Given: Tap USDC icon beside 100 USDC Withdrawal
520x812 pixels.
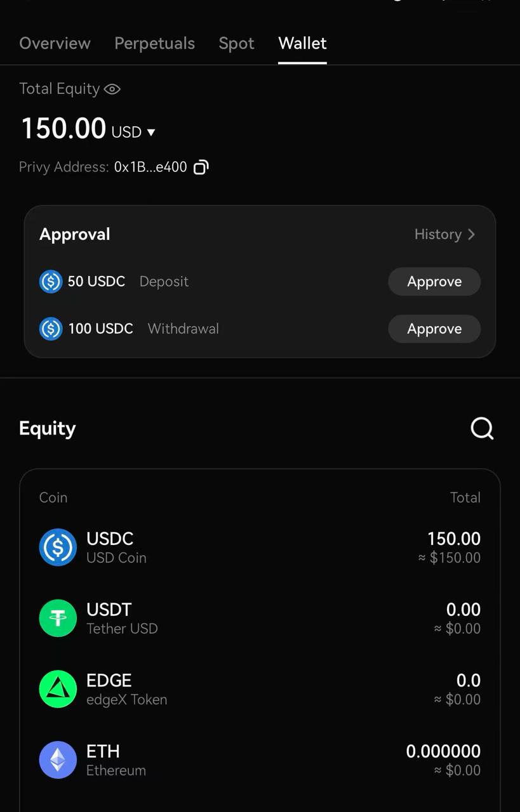Looking at the screenshot, I should coord(51,329).
